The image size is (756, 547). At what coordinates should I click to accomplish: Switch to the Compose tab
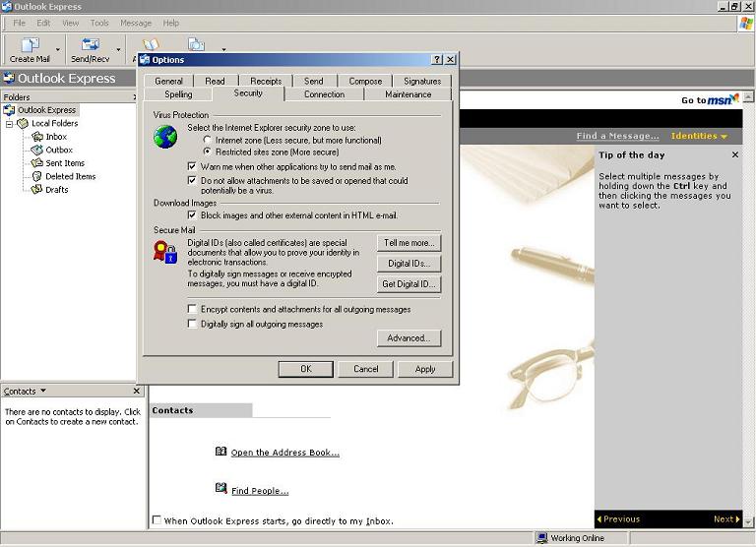tap(365, 81)
